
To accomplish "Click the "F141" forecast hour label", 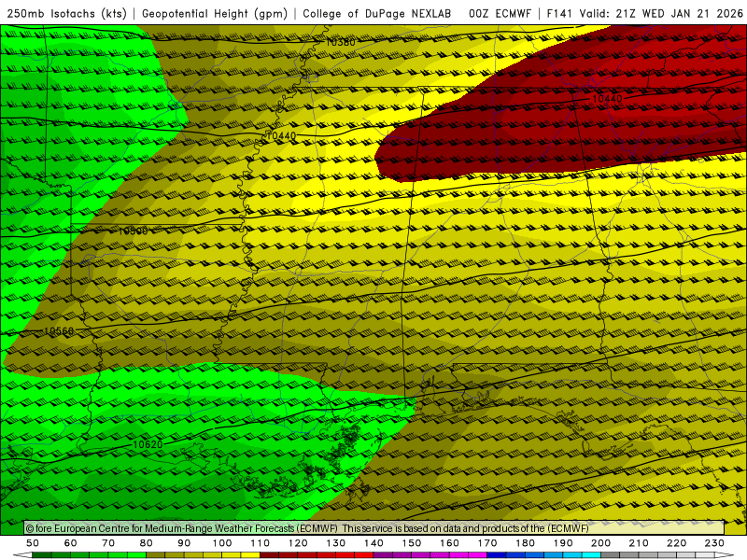I will 559,14.
